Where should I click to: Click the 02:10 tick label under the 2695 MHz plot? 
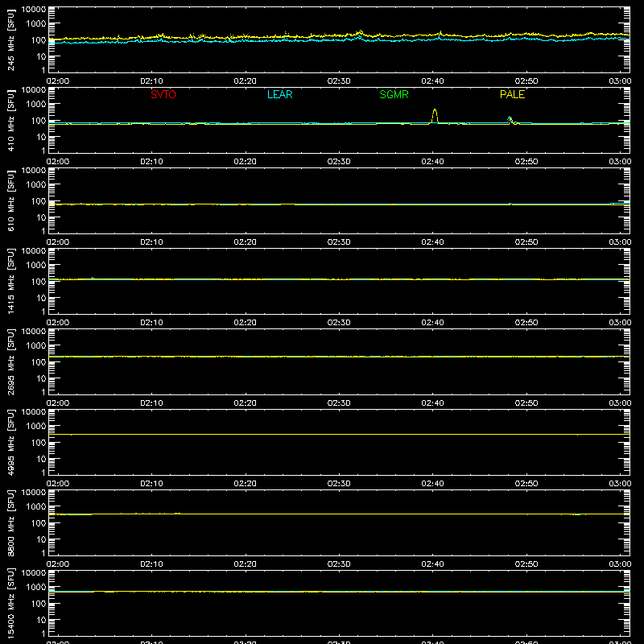pos(151,403)
